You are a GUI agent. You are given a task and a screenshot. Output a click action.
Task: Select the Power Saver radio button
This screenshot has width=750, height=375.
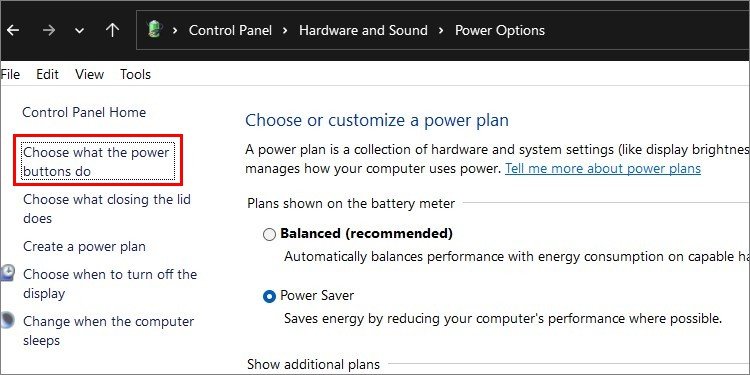(x=270, y=297)
